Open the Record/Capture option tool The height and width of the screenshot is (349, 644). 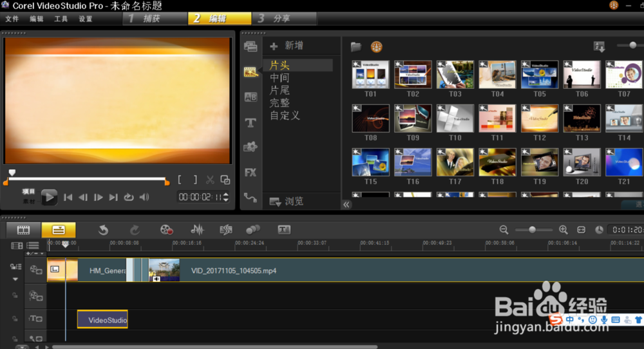pyautogui.click(x=166, y=230)
